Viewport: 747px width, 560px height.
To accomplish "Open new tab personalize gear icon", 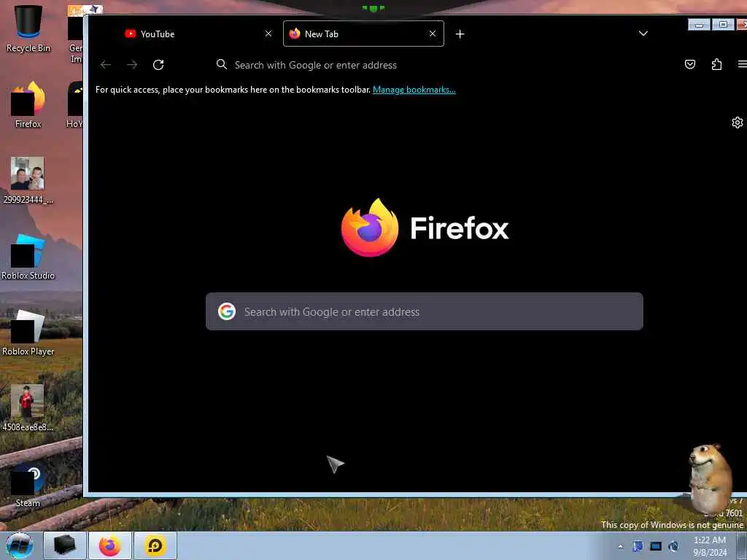I will pos(737,122).
